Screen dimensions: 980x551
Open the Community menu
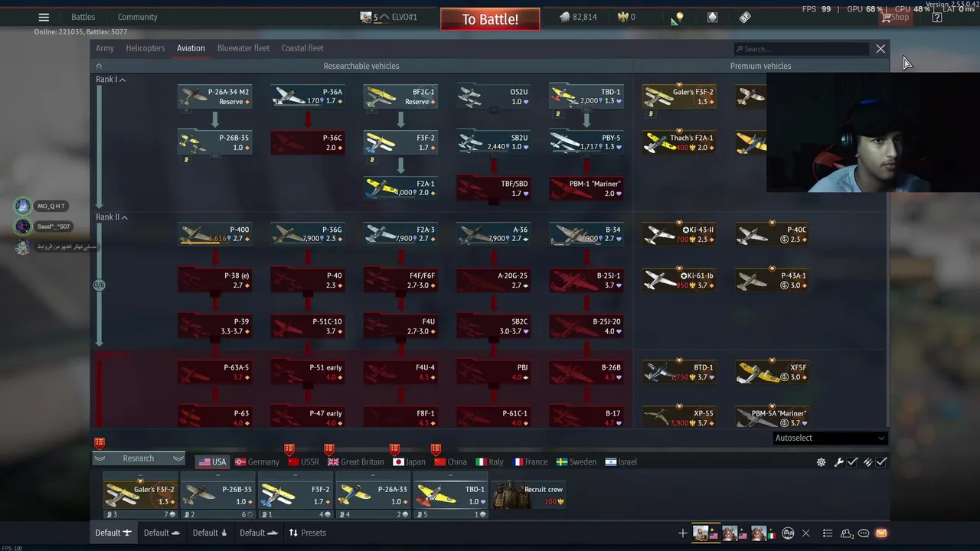tap(138, 17)
